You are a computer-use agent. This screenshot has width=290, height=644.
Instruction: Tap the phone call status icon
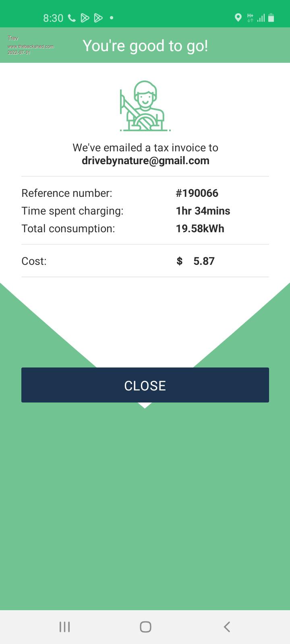point(72,18)
